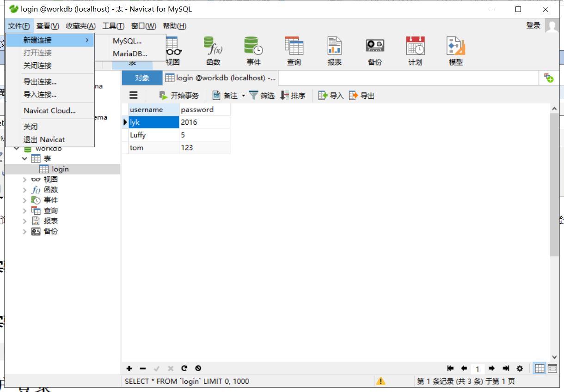Open the 工具 (Tools) menu
564x392 pixels.
click(x=113, y=26)
